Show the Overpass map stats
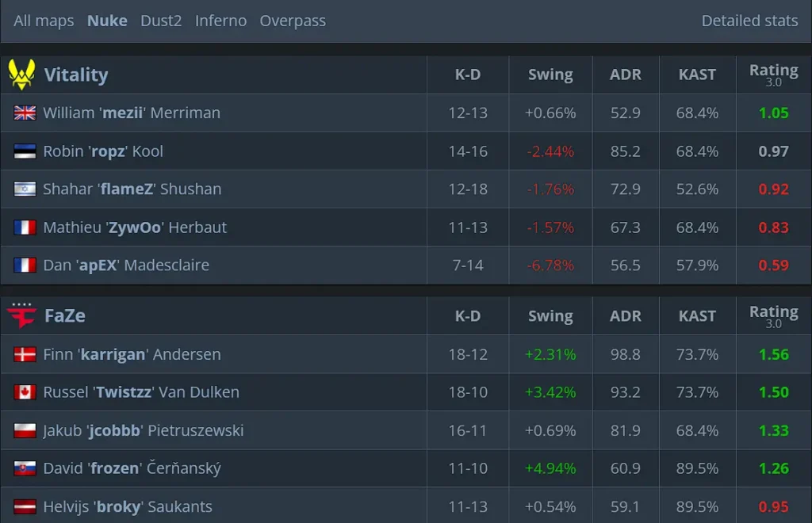812x523 pixels. 293,21
